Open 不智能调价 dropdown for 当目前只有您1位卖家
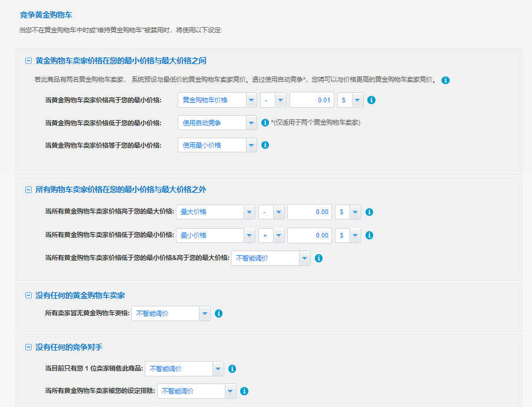532x407 pixels. click(184, 369)
